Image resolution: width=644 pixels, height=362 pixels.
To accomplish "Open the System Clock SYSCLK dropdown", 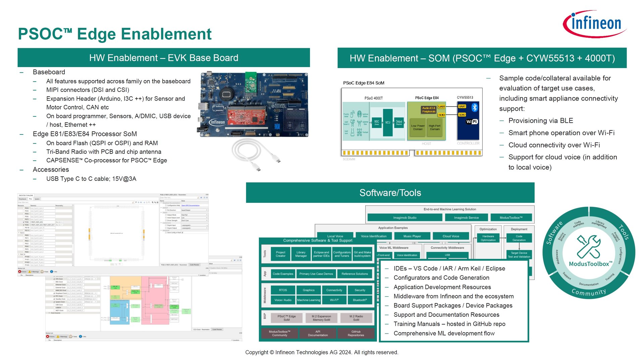I will 91,302.
